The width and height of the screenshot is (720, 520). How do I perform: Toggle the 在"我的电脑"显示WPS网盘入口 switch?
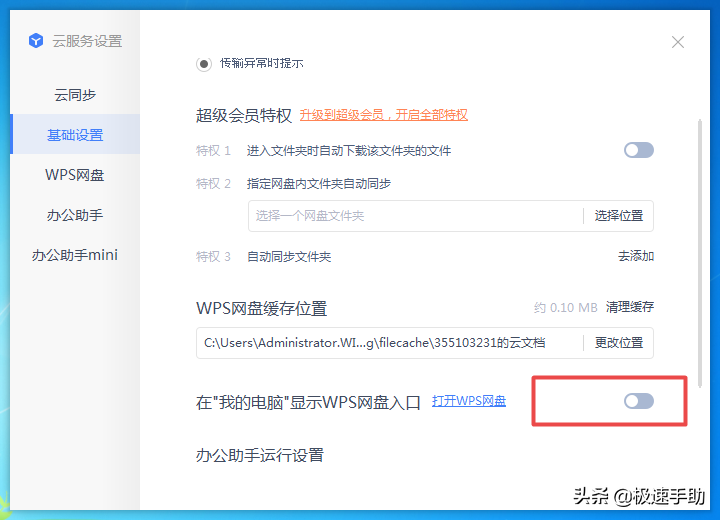[639, 401]
